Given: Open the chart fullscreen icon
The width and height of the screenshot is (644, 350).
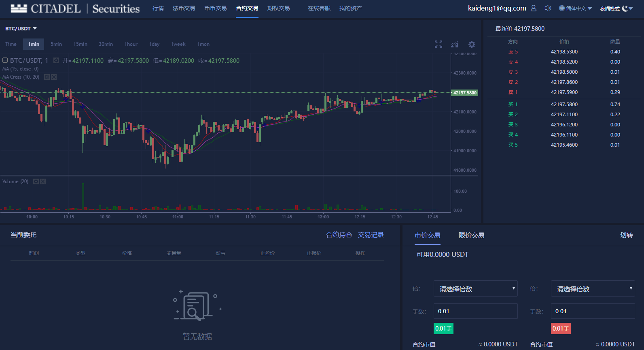Looking at the screenshot, I should click(439, 44).
